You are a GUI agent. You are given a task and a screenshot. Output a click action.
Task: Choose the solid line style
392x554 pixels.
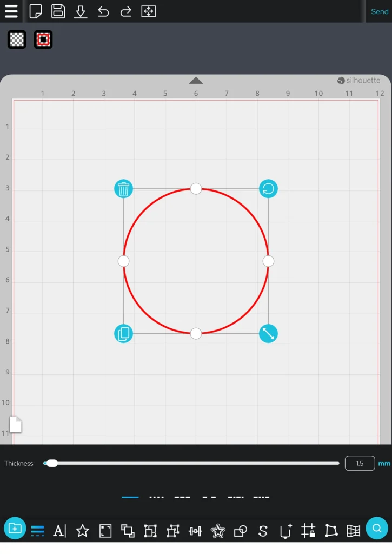click(130, 497)
